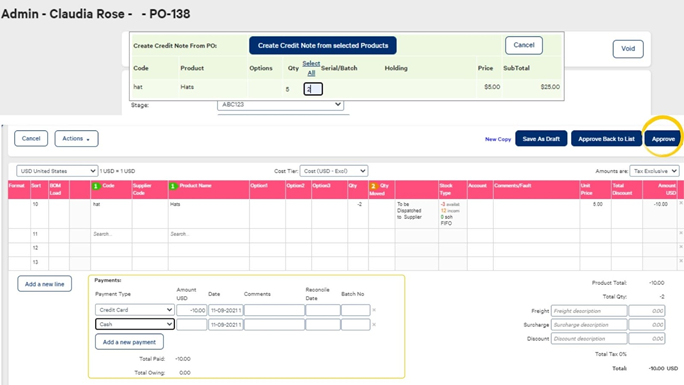Click the Credit Card payment date field

[225, 310]
